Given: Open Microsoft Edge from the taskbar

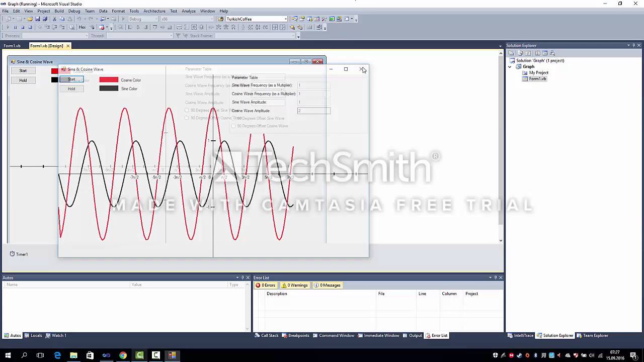Looking at the screenshot, I should [57, 355].
